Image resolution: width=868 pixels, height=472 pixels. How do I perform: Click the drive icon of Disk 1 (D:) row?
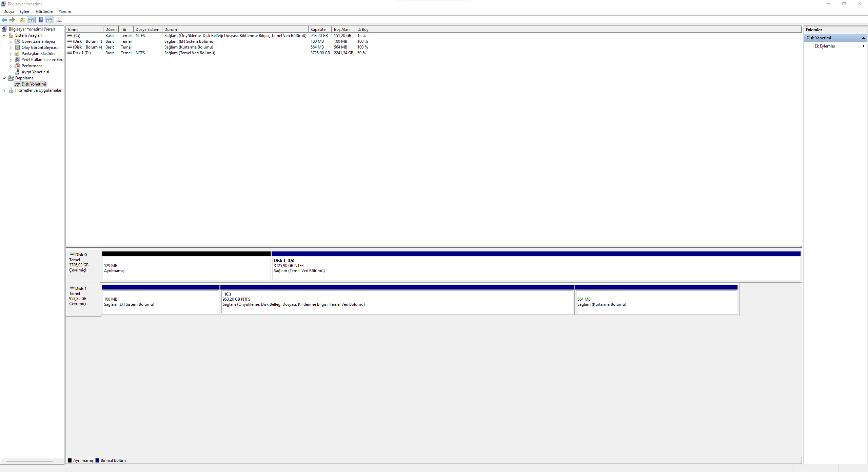(70, 53)
